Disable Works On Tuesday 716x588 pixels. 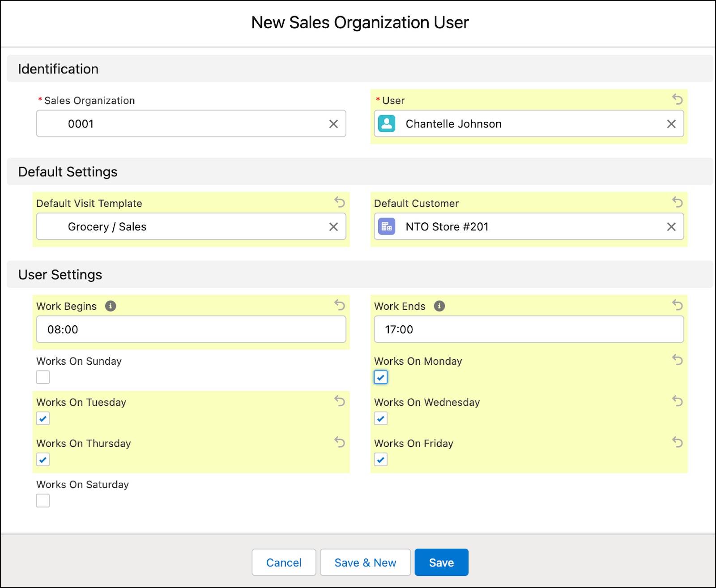[43, 418]
